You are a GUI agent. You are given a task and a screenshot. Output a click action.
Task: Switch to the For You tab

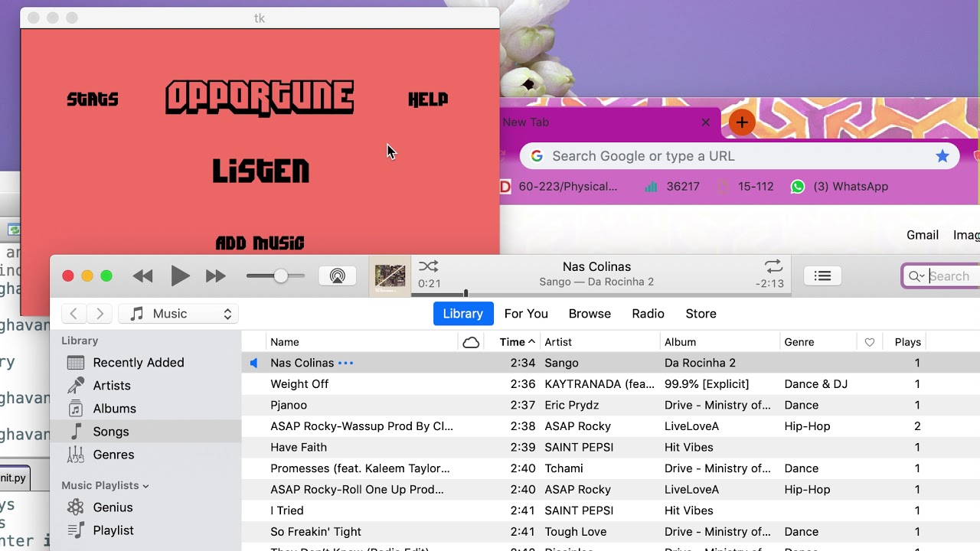[526, 314]
